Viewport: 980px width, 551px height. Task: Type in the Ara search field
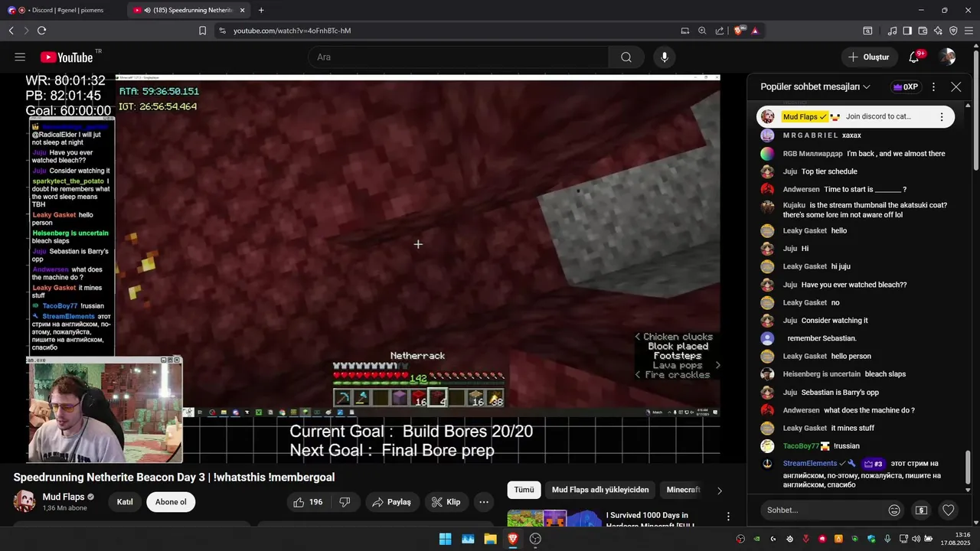click(458, 57)
